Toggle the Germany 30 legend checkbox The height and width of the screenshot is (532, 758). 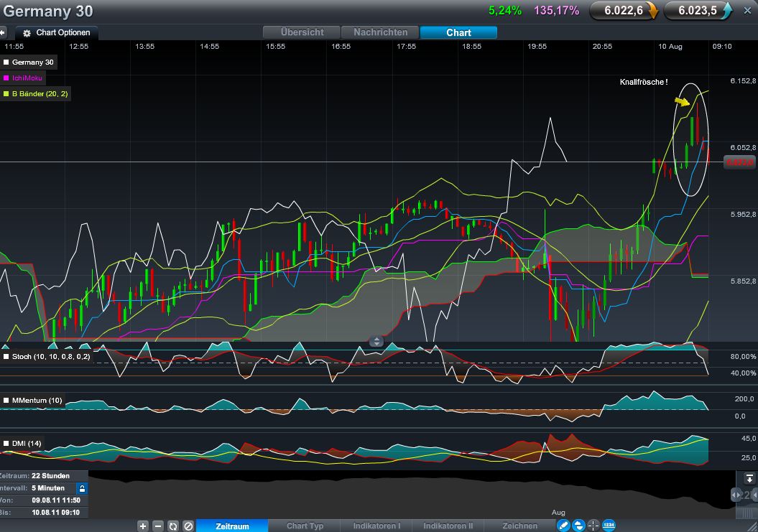click(6, 62)
